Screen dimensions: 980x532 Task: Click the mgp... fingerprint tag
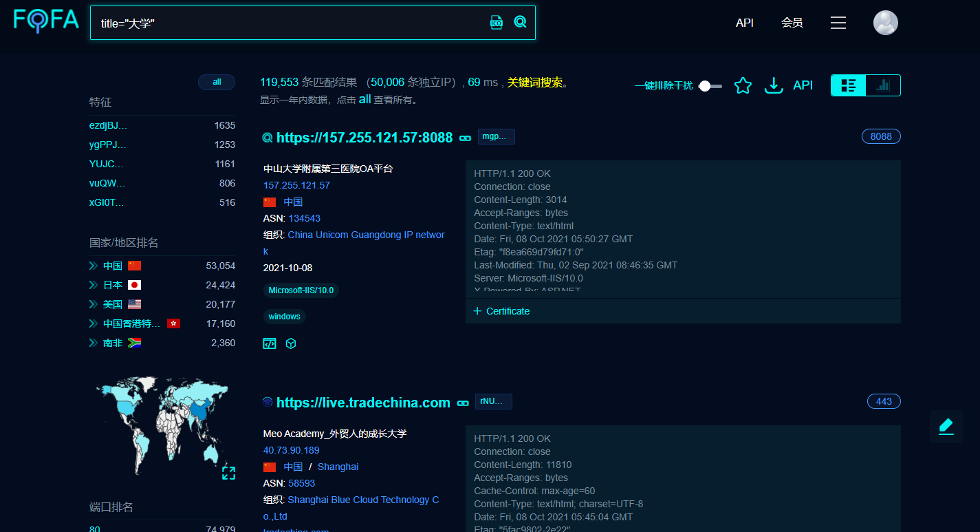coord(497,136)
